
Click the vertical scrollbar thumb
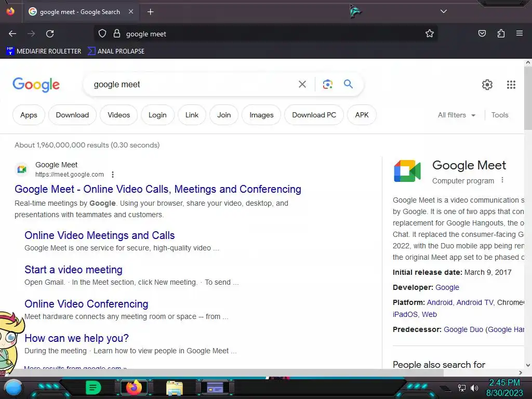click(528, 98)
